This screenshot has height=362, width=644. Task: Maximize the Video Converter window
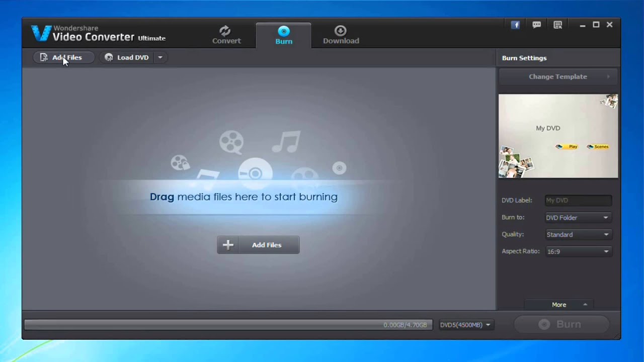pos(596,25)
